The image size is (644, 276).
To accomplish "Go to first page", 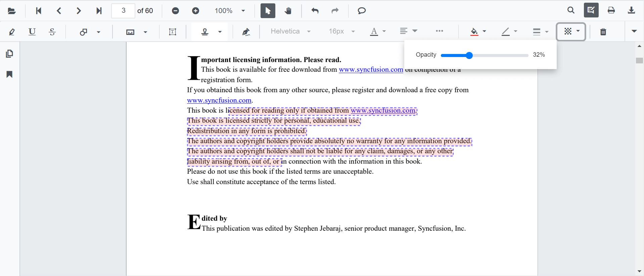I will click(39, 11).
